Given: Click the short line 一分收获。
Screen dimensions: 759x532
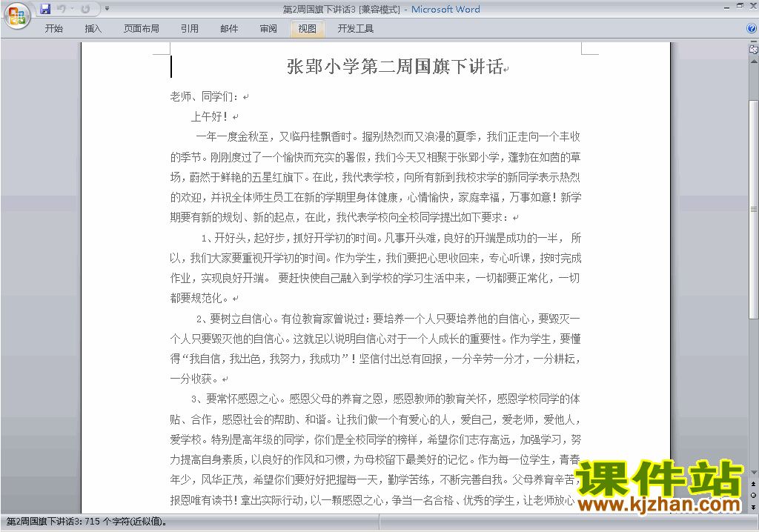Looking at the screenshot, I should click(194, 379).
